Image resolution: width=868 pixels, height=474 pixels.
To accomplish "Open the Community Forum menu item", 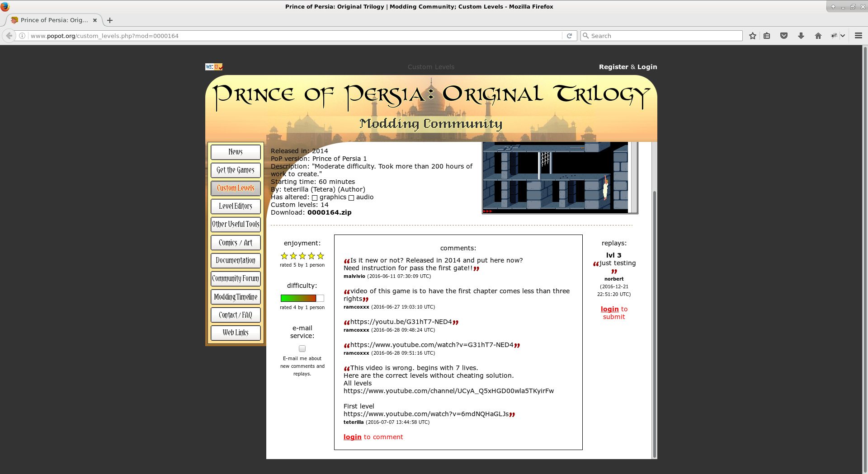I will point(236,278).
